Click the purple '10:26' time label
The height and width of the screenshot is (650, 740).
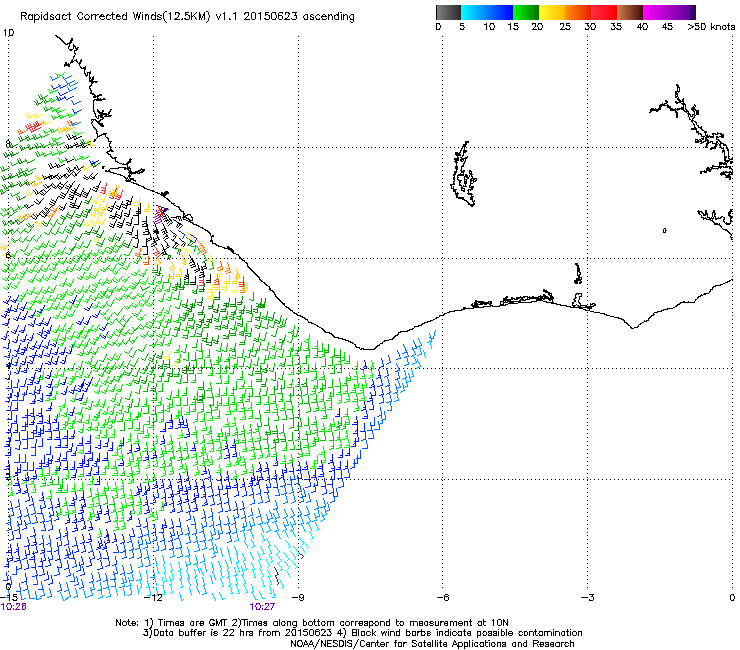pyautogui.click(x=14, y=607)
